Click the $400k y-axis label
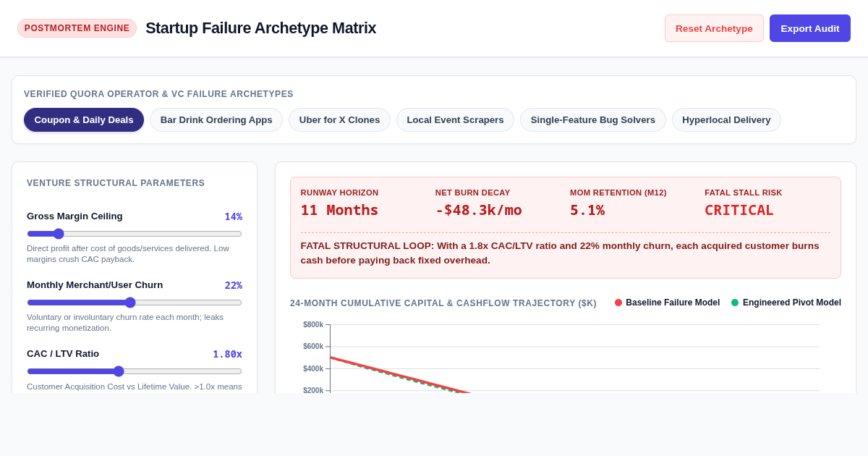868x456 pixels. (313, 368)
